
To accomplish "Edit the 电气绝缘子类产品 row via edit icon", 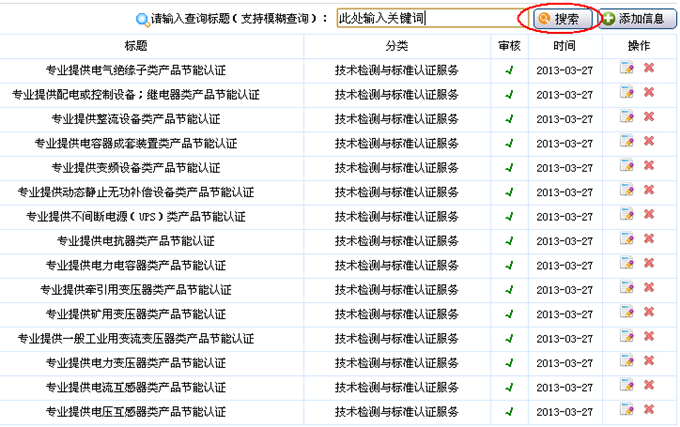I will click(627, 69).
